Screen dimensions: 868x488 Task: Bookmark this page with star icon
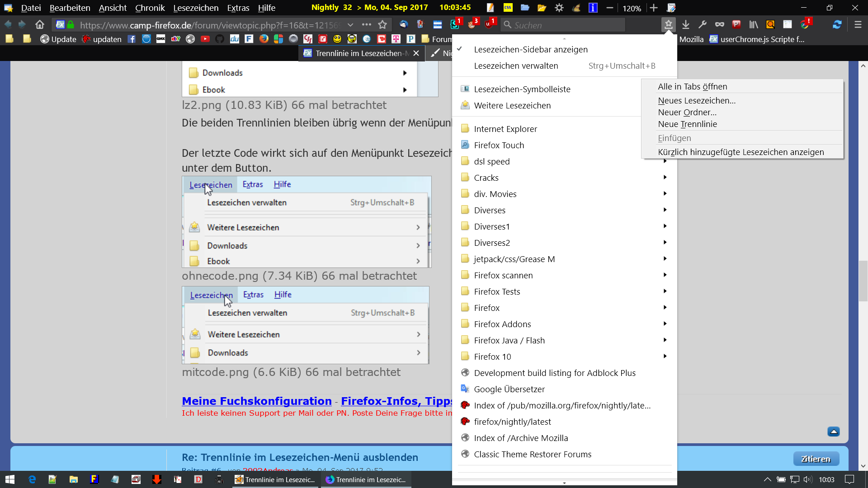[x=383, y=25]
